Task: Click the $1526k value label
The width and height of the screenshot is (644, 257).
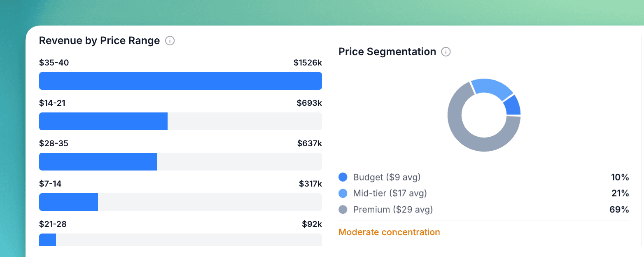Action: 308,62
